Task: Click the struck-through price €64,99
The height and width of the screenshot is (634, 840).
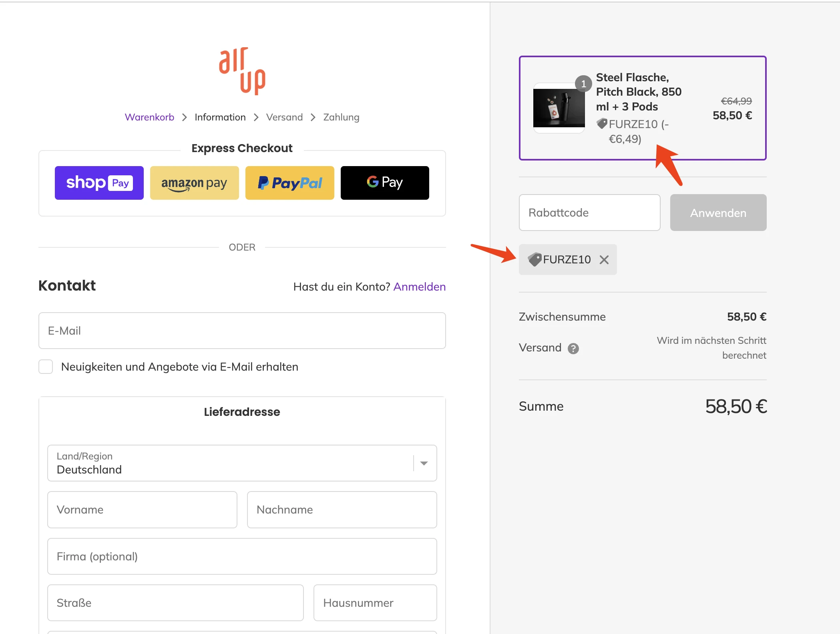Action: click(736, 101)
